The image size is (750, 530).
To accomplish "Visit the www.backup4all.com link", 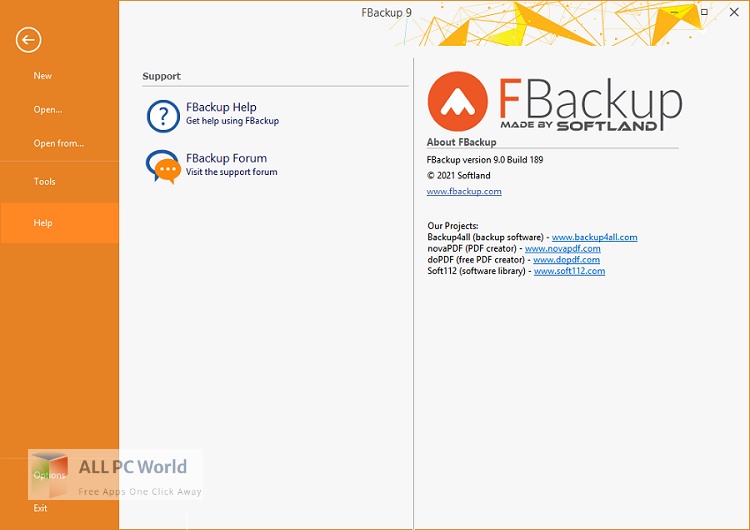I will coord(594,237).
